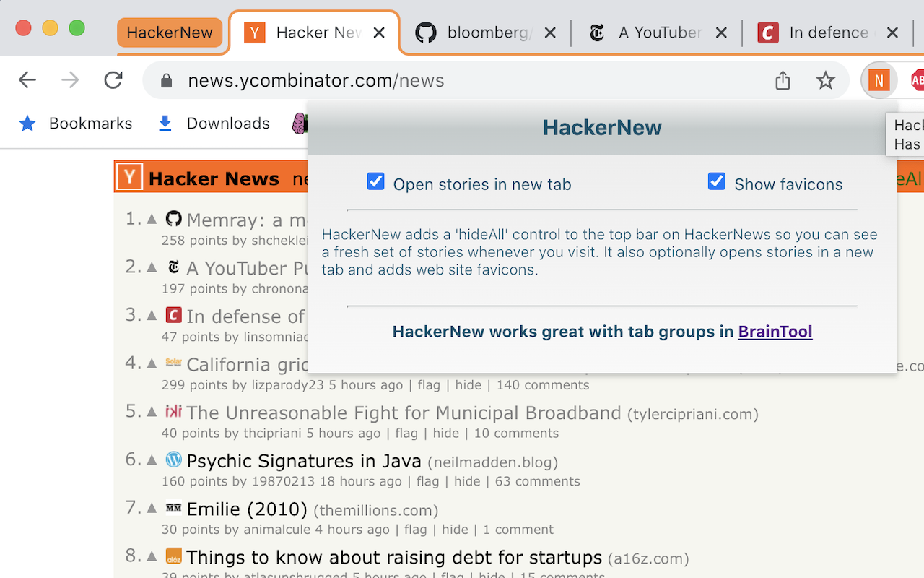Screen dimensions: 924x578
Task: Open Psychic Signatures in Java story
Action: 304,461
